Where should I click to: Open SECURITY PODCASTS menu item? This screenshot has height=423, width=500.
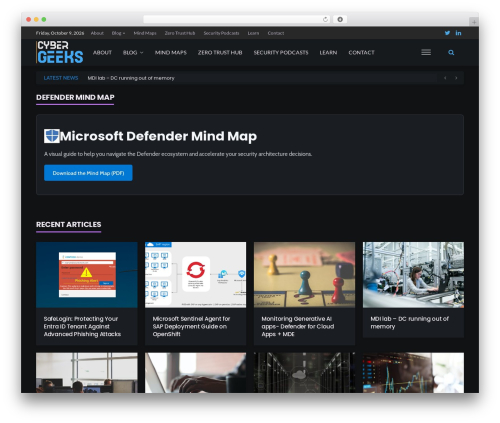click(281, 52)
